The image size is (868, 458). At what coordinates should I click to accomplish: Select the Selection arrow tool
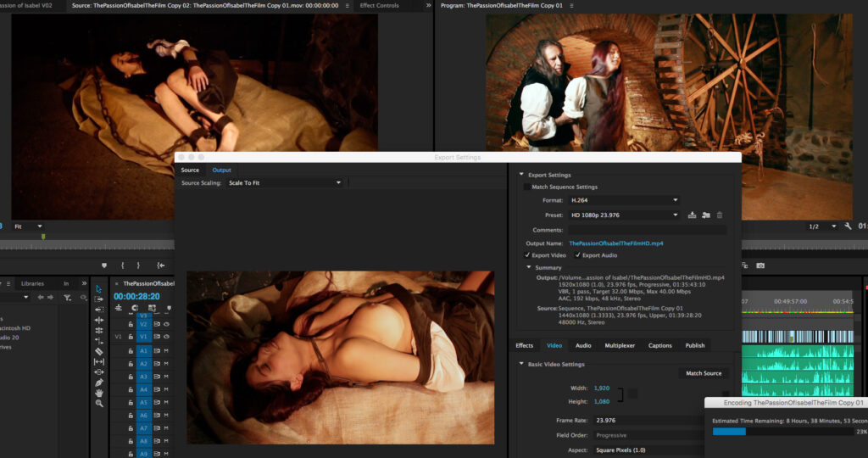coord(99,289)
